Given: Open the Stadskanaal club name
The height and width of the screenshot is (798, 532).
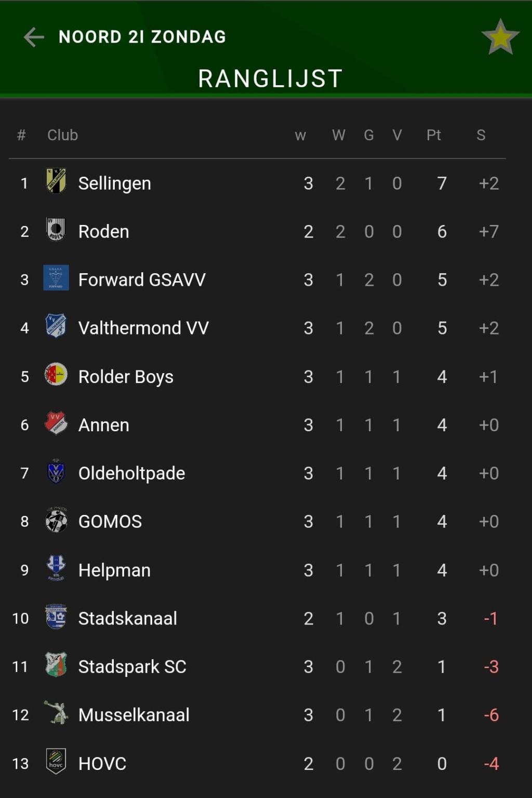Looking at the screenshot, I should click(128, 618).
